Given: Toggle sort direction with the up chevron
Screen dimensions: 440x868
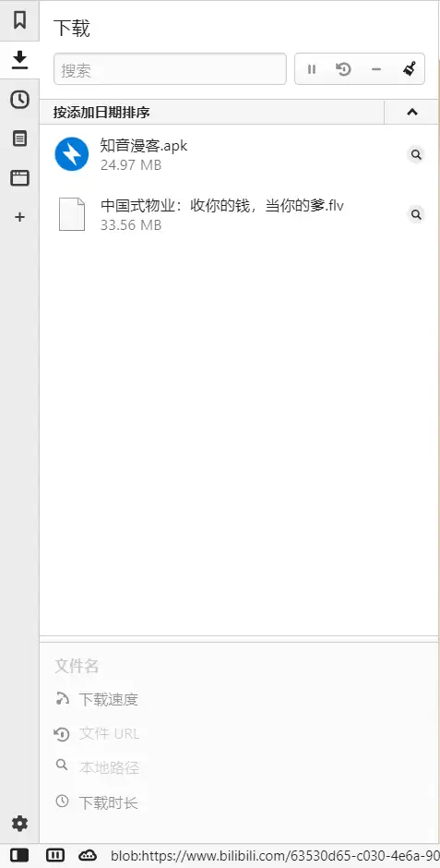Looking at the screenshot, I should 411,112.
